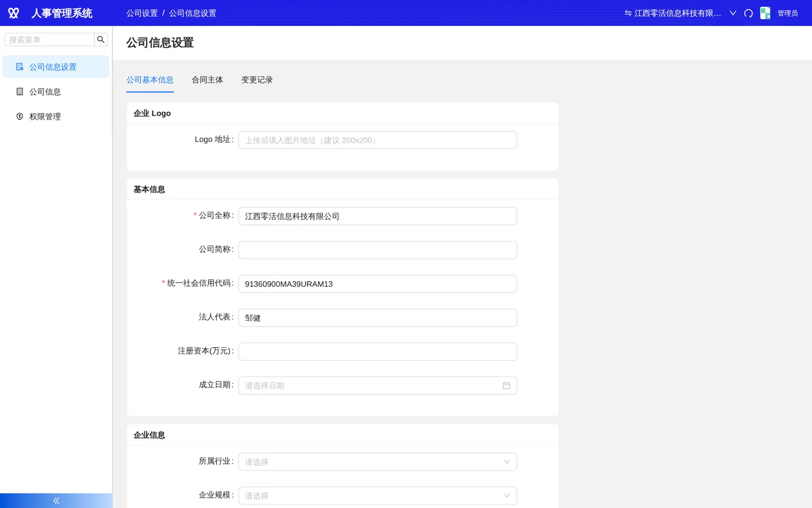Select 公司信息设置 in the sidebar
Viewport: 812px width, 508px height.
click(56, 67)
